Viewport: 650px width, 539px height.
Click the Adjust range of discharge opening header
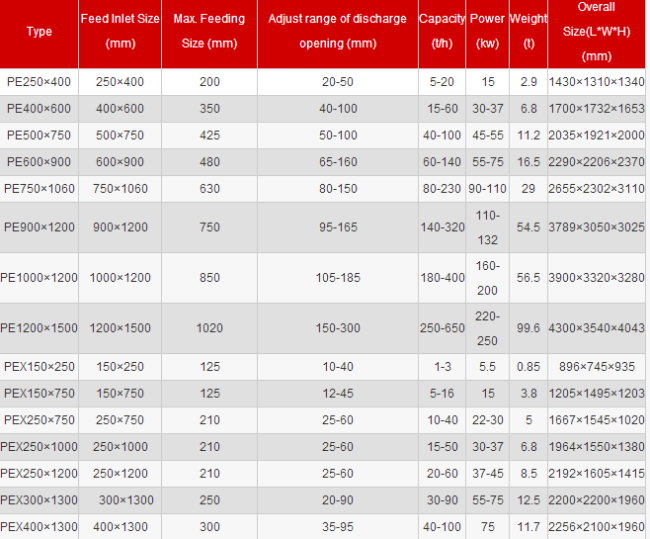point(337,32)
